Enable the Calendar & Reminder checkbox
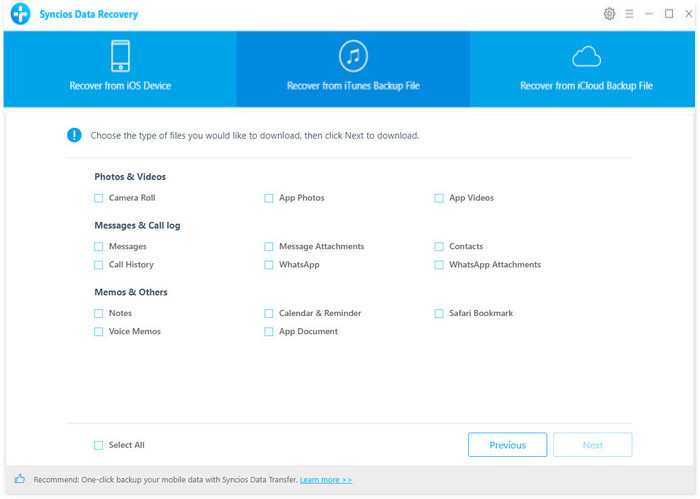 tap(268, 313)
